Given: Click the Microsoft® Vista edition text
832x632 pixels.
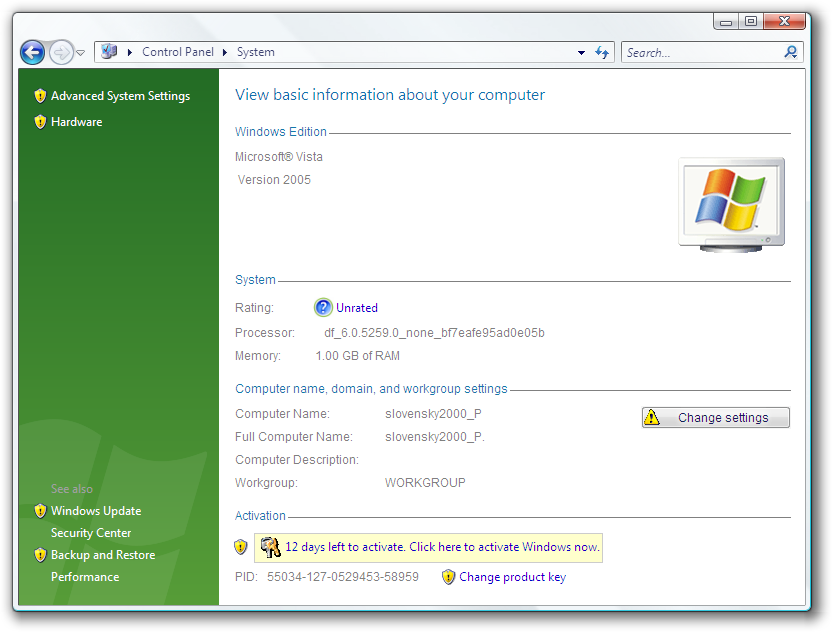Looking at the screenshot, I should point(279,157).
